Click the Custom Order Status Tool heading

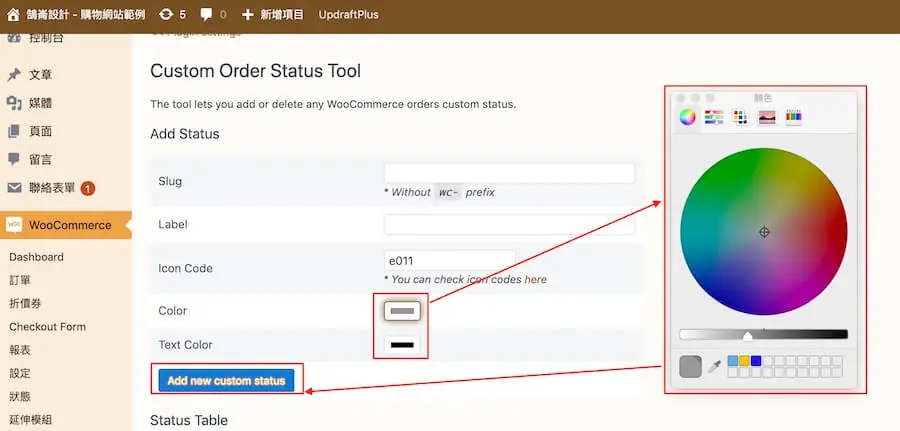[x=255, y=71]
